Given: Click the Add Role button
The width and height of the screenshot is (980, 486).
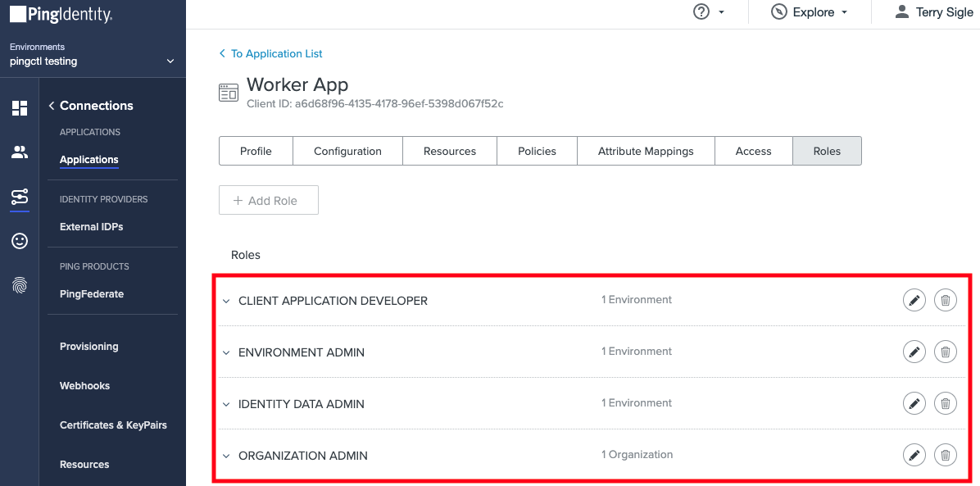Looking at the screenshot, I should click(x=268, y=199).
